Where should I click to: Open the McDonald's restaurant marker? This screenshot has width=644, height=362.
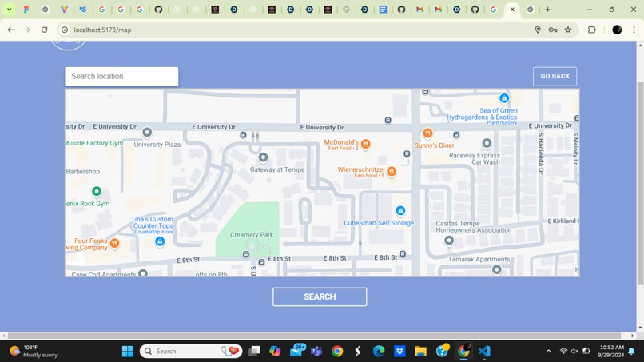click(x=365, y=144)
